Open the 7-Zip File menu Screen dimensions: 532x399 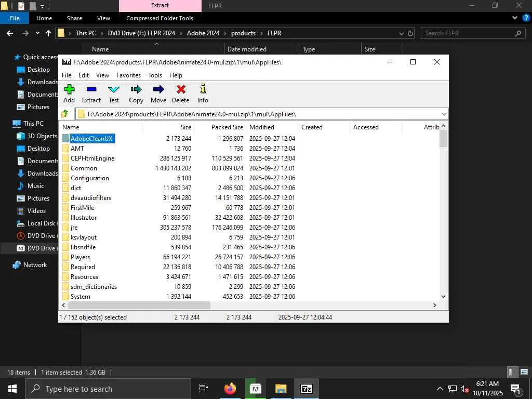point(66,75)
